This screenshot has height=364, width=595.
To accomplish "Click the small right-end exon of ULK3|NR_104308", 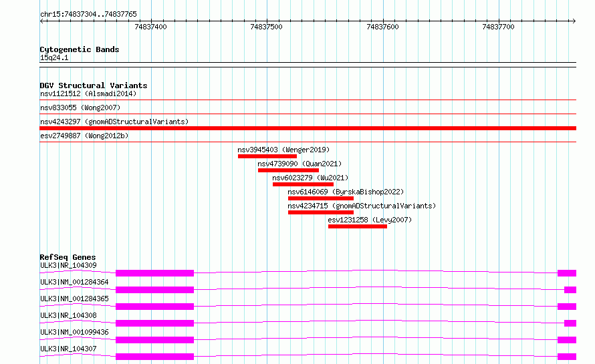I will click(570, 323).
